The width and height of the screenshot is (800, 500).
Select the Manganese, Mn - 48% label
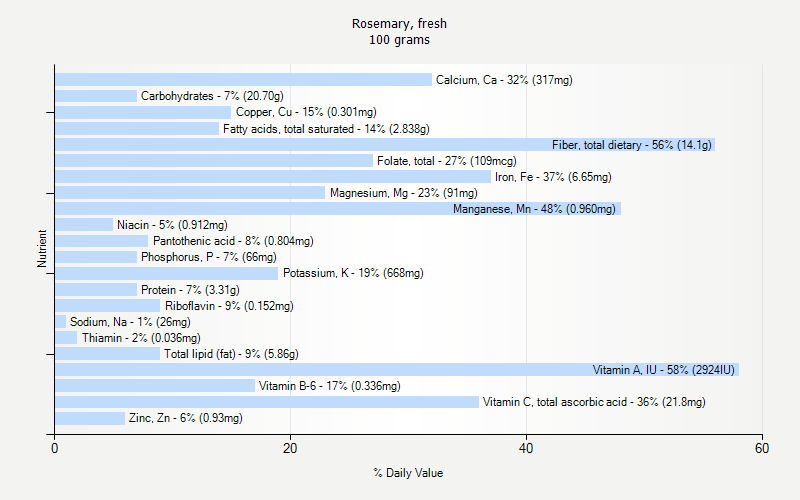534,209
